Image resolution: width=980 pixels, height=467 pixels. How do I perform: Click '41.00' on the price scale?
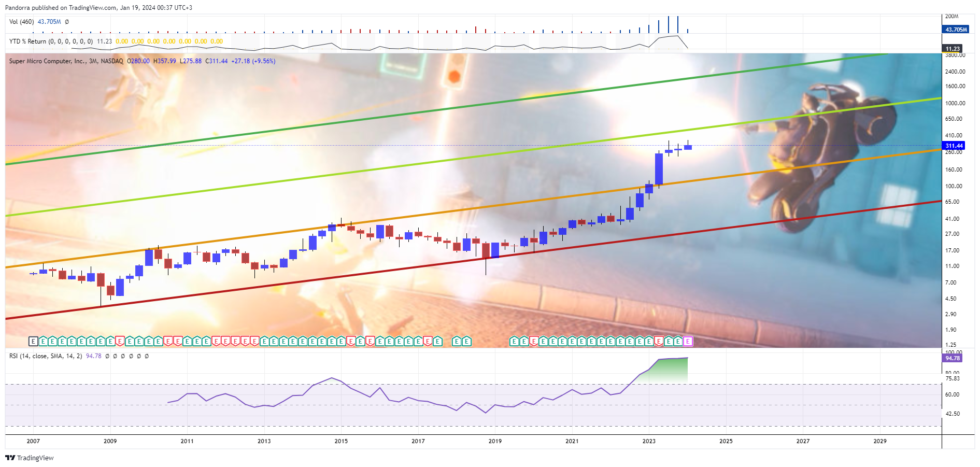(952, 219)
